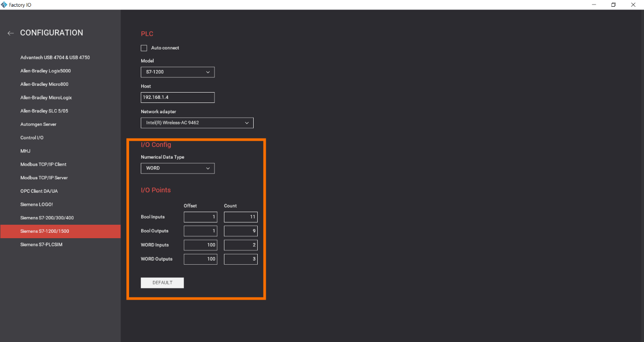Select highlighted Siemens S7-1200/1500 entry

pyautogui.click(x=60, y=231)
